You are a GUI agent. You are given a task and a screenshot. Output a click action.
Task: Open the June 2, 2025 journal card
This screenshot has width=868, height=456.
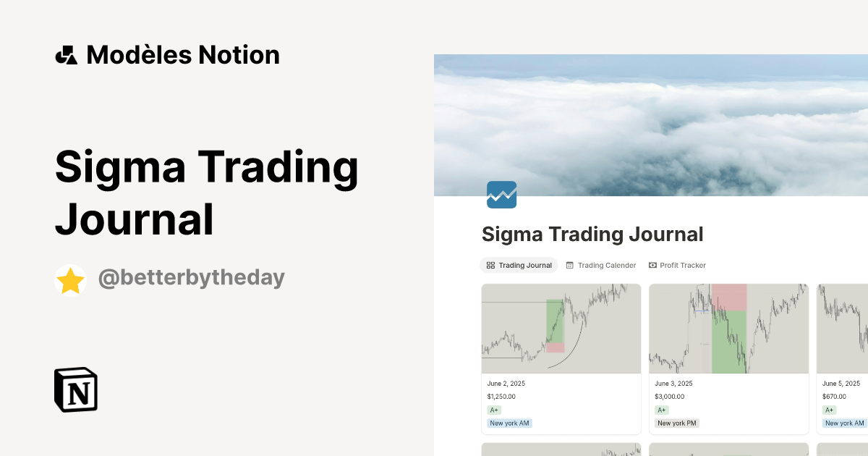pyautogui.click(x=561, y=328)
